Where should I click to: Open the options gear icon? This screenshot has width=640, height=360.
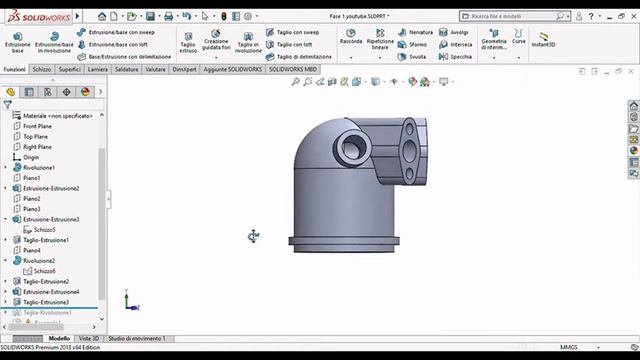pyautogui.click(x=248, y=16)
